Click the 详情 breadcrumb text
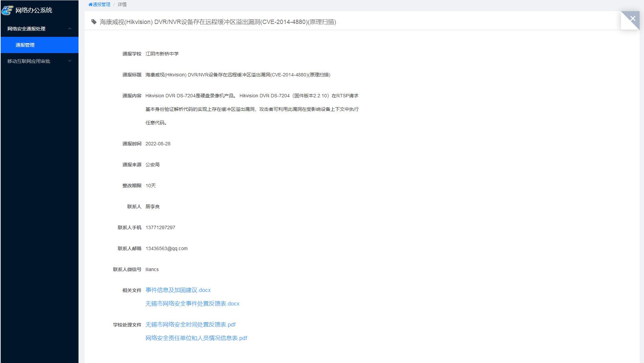This screenshot has width=644, height=363. (122, 4)
